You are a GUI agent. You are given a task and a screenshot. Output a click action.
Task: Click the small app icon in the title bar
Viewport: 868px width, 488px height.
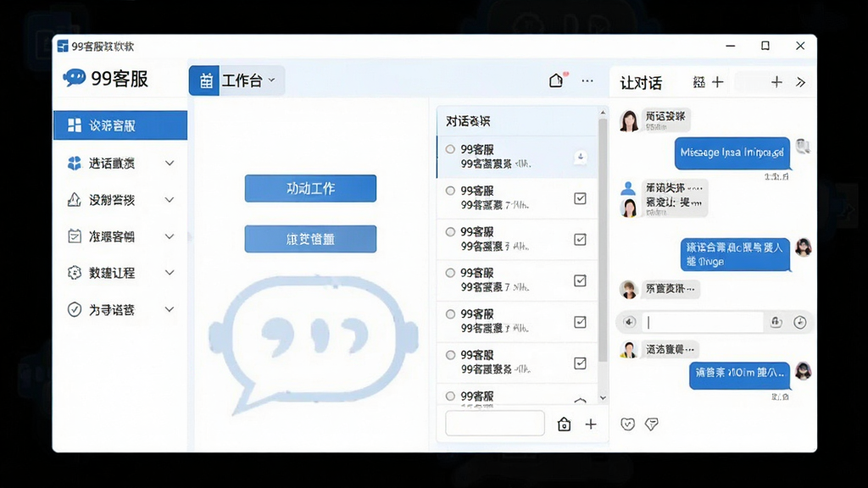[x=63, y=46]
